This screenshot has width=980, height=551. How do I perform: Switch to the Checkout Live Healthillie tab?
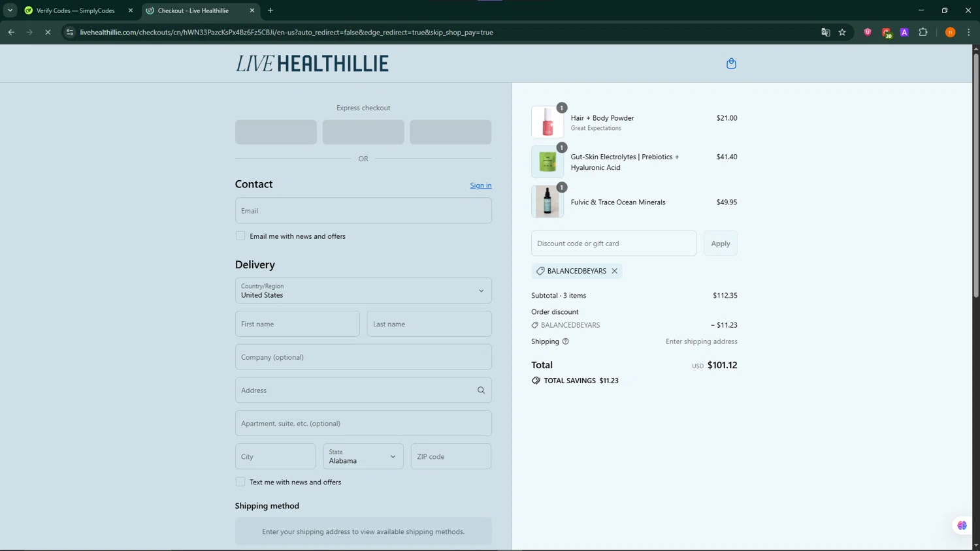[x=193, y=10]
